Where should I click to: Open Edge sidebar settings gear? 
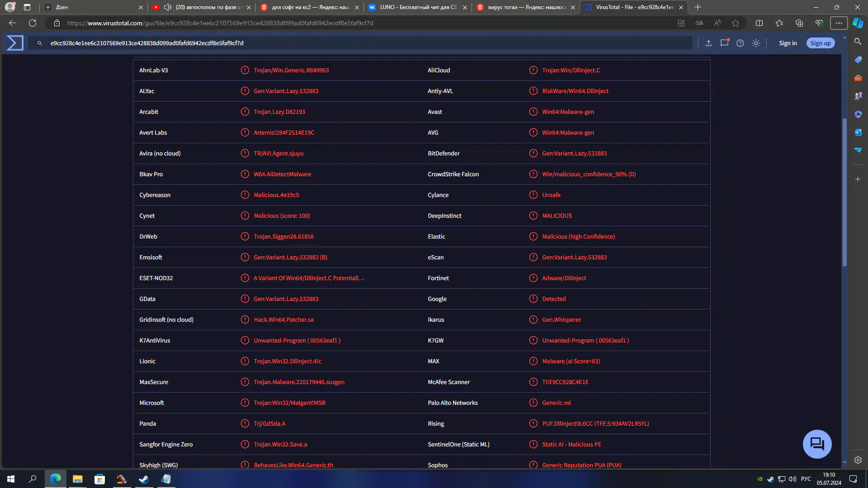858,460
